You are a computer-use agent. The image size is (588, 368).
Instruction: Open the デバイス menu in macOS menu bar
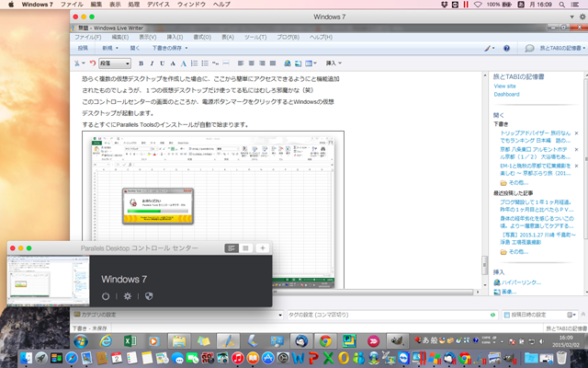pyautogui.click(x=158, y=5)
